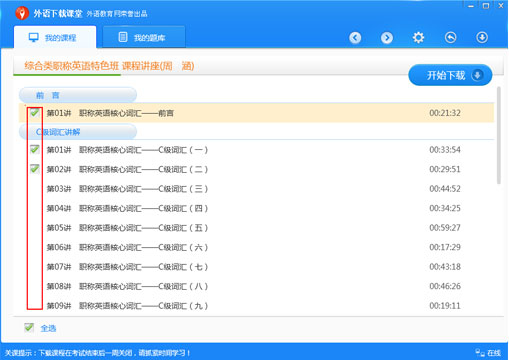Click duration 00:19:11
Image resolution: width=509 pixels, height=360 pixels.
coord(445,306)
